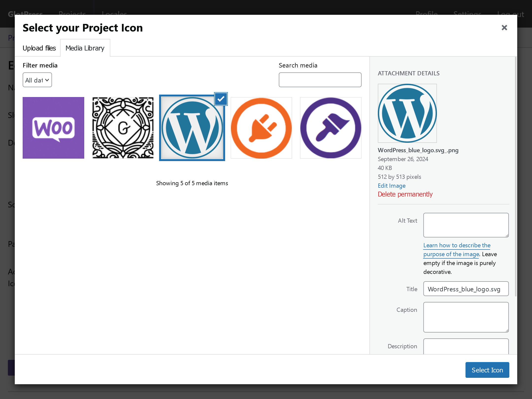Focus the Search media input field
Image resolution: width=532 pixels, height=399 pixels.
pyautogui.click(x=320, y=80)
